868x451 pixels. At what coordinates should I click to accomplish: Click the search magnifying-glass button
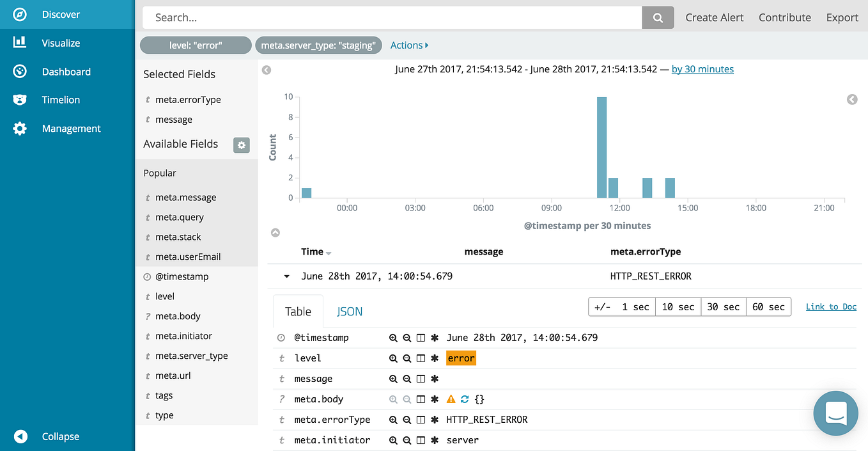coord(658,17)
